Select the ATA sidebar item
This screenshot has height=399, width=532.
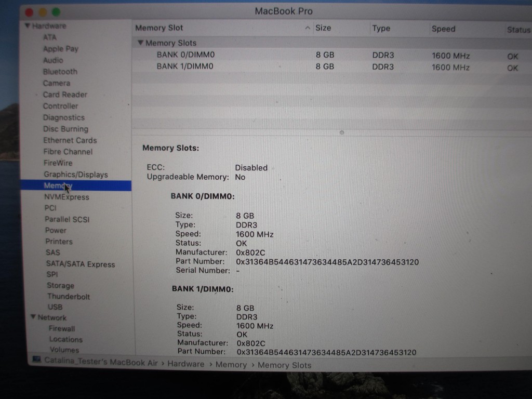(49, 37)
